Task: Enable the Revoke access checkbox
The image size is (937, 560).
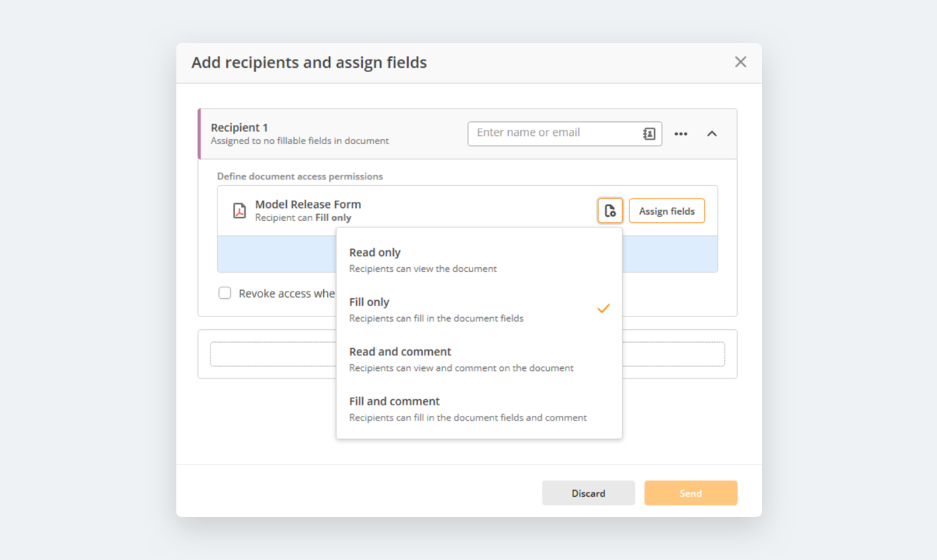Action: [225, 293]
